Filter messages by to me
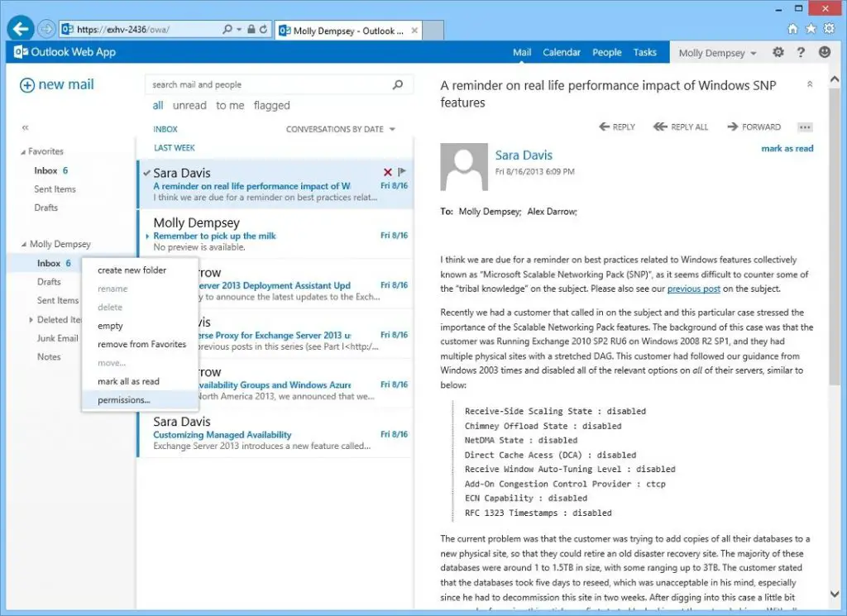Screen dimensions: 847x616 tap(230, 105)
